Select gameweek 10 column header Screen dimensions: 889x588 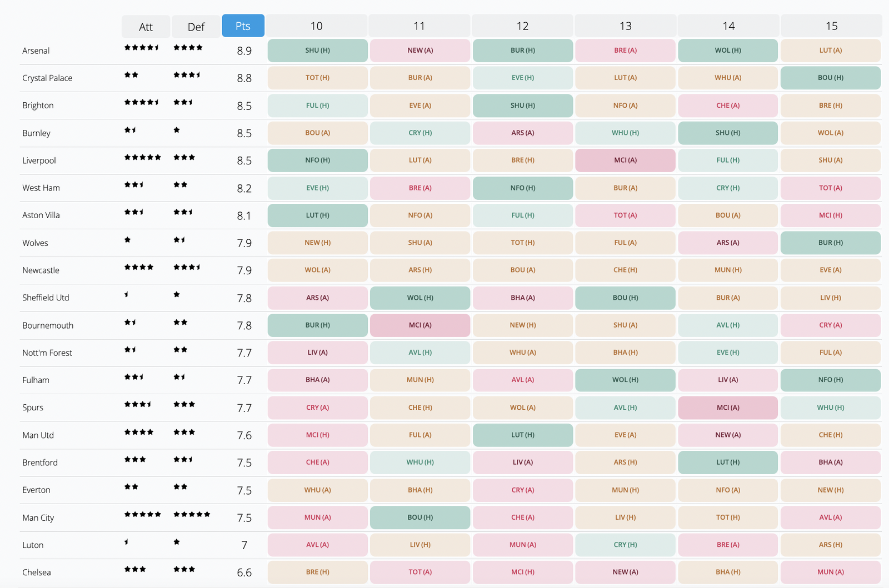point(316,26)
